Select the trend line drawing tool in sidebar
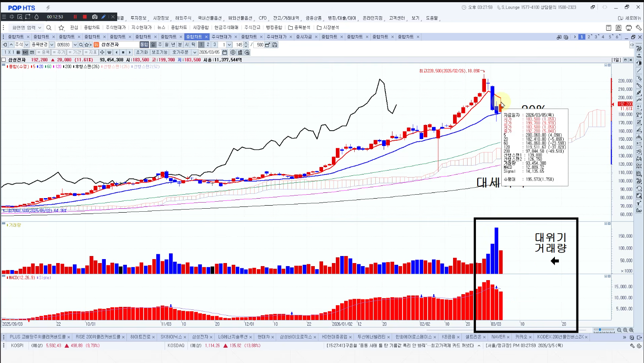Image resolution: width=644 pixels, height=363 pixels. pyautogui.click(x=639, y=71)
